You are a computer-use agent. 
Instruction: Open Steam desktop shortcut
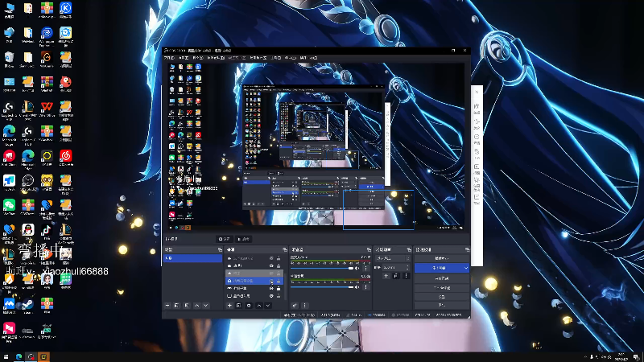(x=28, y=306)
